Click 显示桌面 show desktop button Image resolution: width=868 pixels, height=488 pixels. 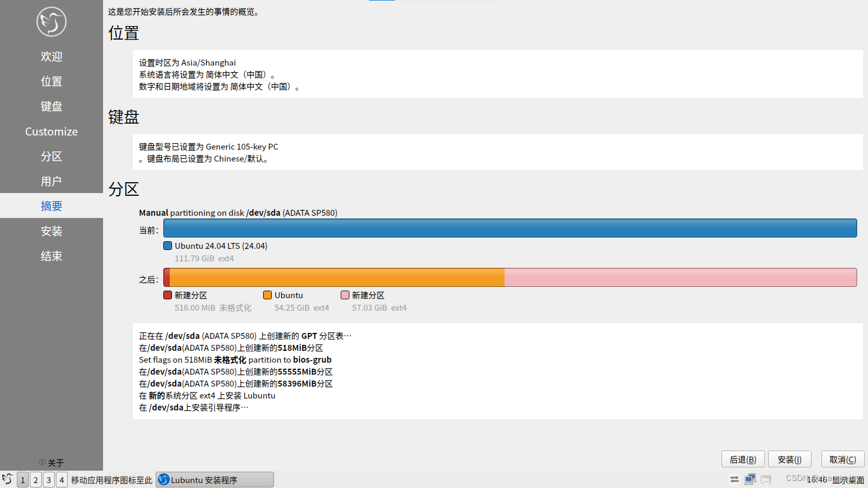848,480
